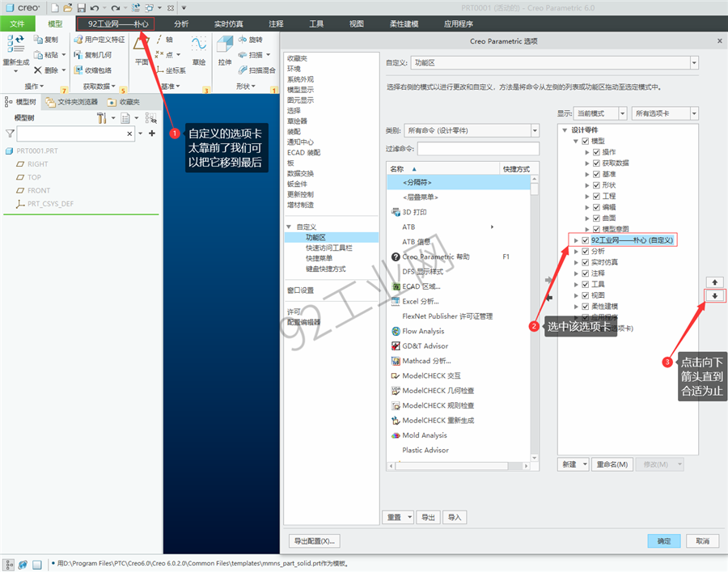Click the model tree settings hammer icon
Viewport: 728px width, 572px height.
(x=101, y=118)
